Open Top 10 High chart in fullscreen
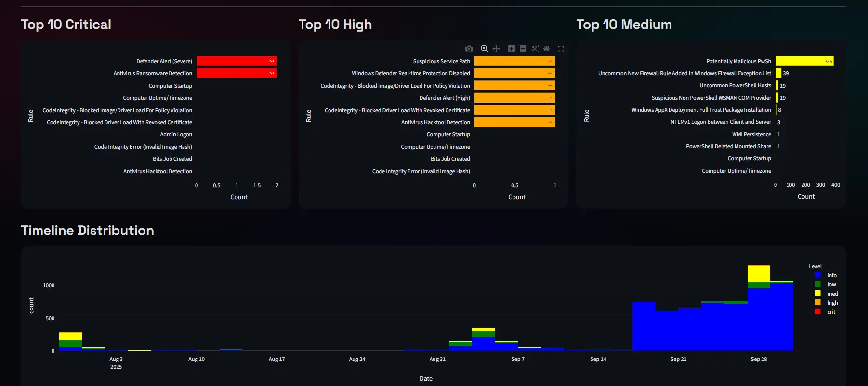 (561, 49)
